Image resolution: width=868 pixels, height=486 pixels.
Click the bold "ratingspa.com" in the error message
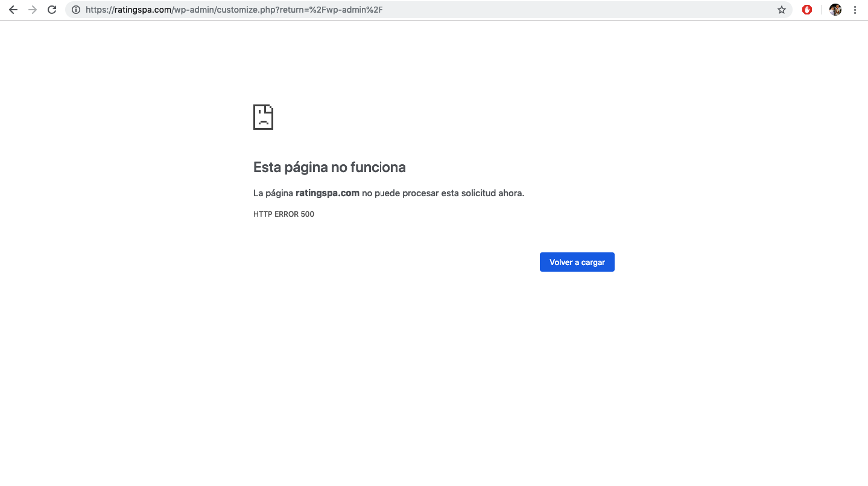(x=327, y=193)
